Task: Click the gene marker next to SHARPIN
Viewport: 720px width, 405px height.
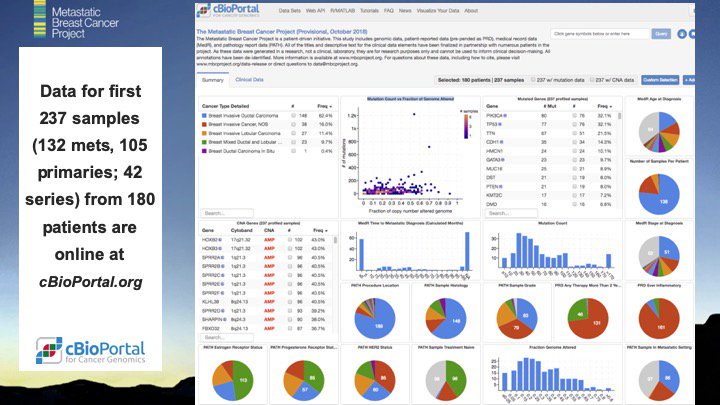Action: [225, 319]
